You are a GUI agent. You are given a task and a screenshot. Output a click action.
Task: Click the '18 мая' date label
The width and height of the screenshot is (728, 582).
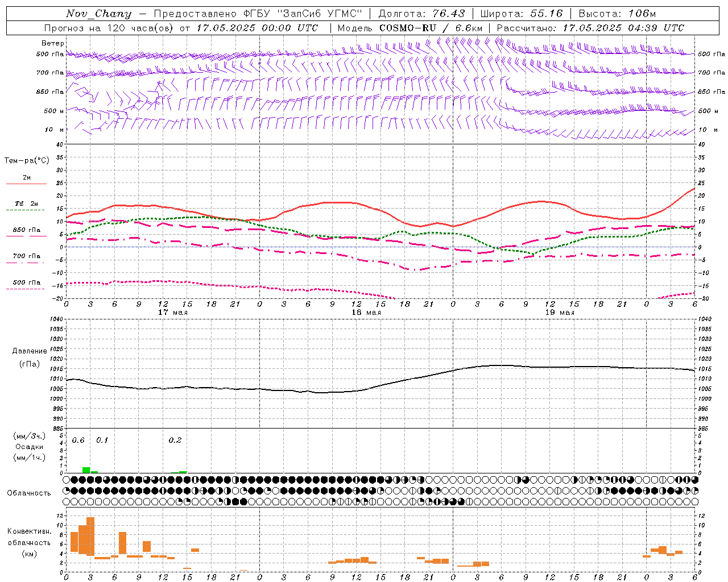tap(366, 313)
